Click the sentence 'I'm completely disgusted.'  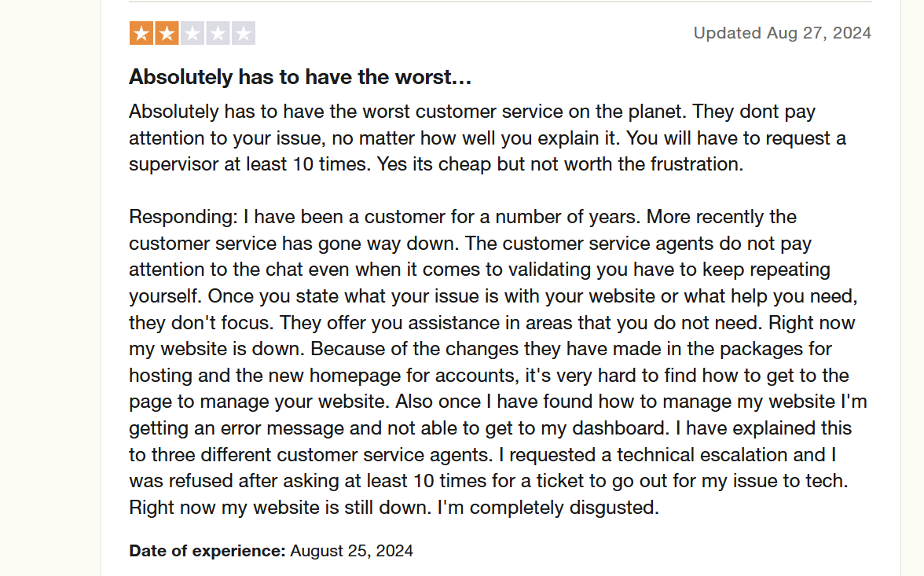pyautogui.click(x=548, y=508)
